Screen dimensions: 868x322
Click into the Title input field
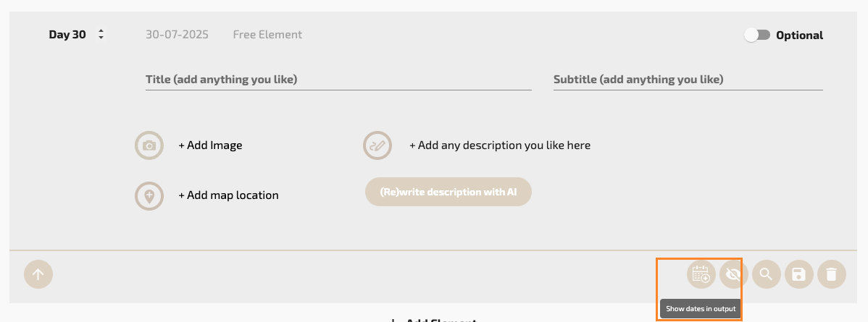[338, 80]
